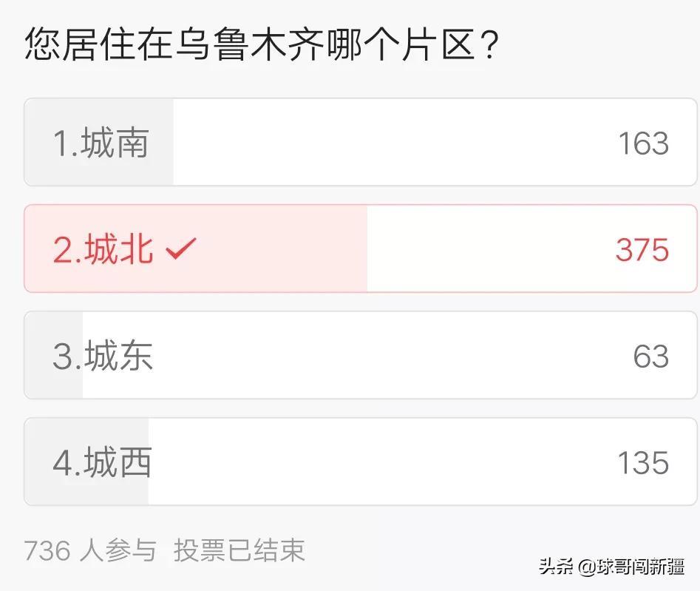Choose the 4.城西 poll option
The height and width of the screenshot is (591, 700).
(360, 462)
